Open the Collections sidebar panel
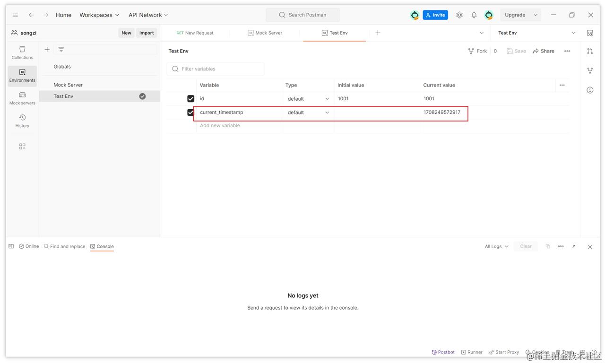Viewport: 605px width, 364px height. tap(22, 53)
